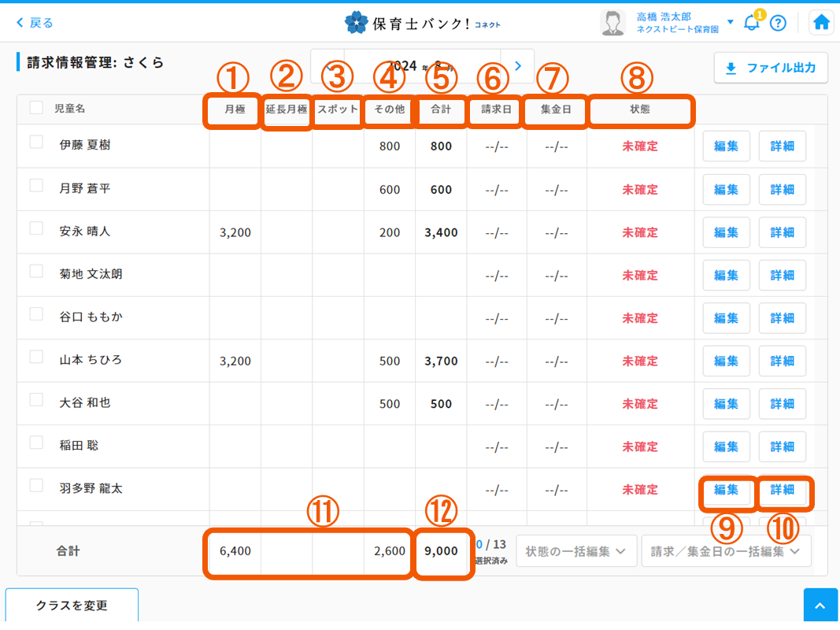This screenshot has height=630, width=840.
Task: Click the 月極 column header
Action: 235,109
